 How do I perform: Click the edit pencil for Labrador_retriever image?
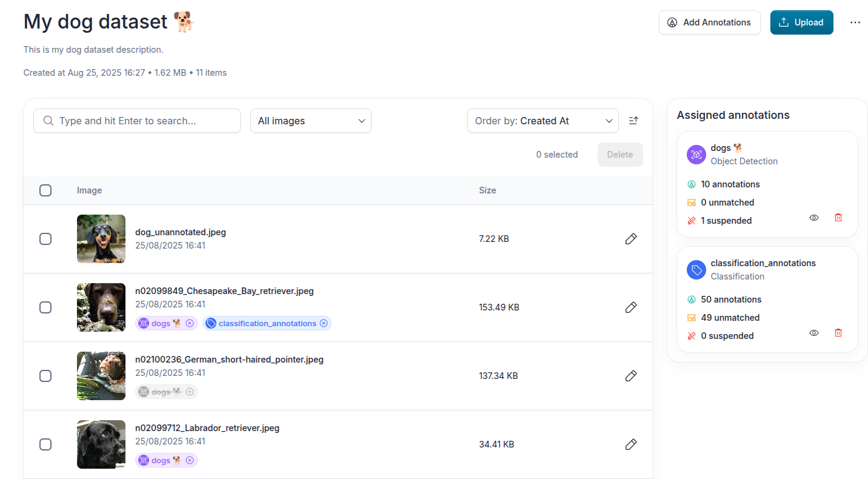[x=630, y=444]
